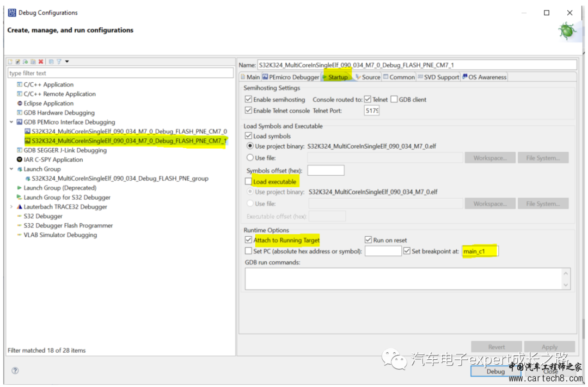Click the Telnet Port field

(372, 110)
